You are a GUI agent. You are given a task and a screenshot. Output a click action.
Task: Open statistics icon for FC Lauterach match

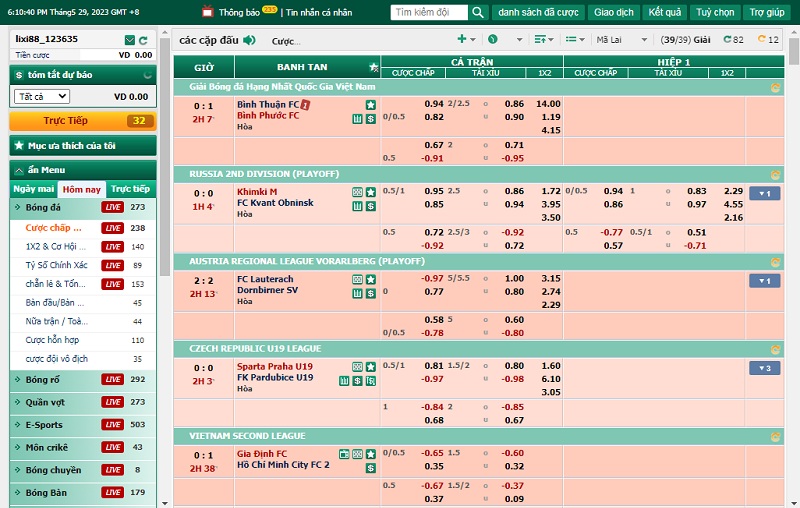tap(358, 293)
